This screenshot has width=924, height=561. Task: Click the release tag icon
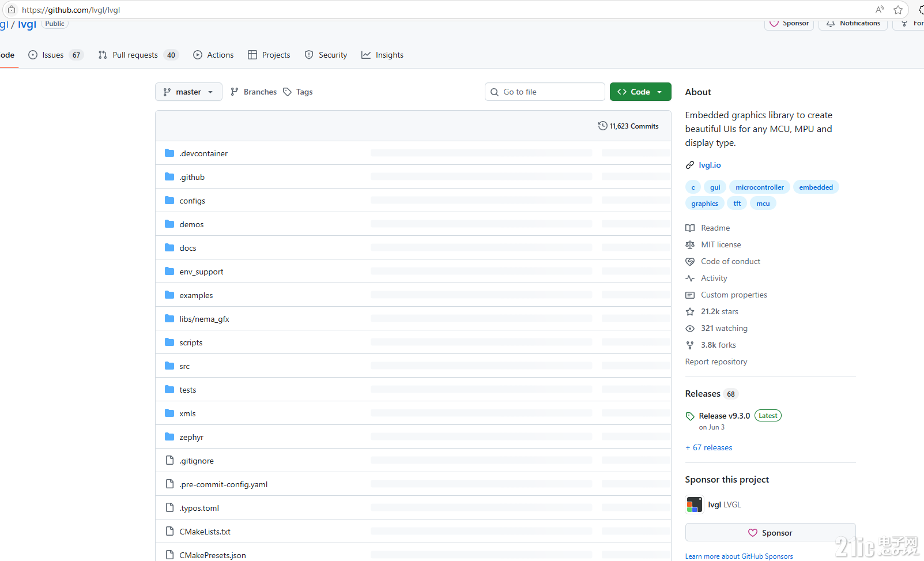[690, 416]
